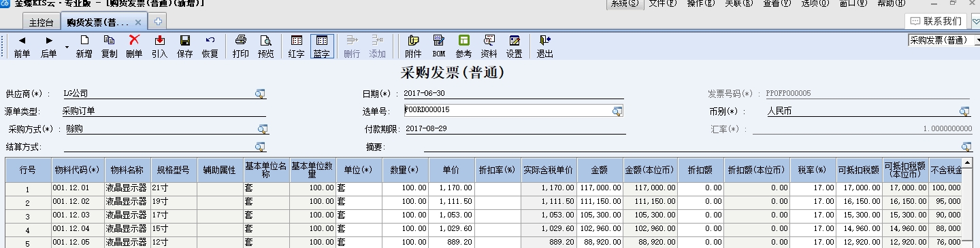Open 系统(S) menu
Screen dimensions: 980x248
coord(624,3)
